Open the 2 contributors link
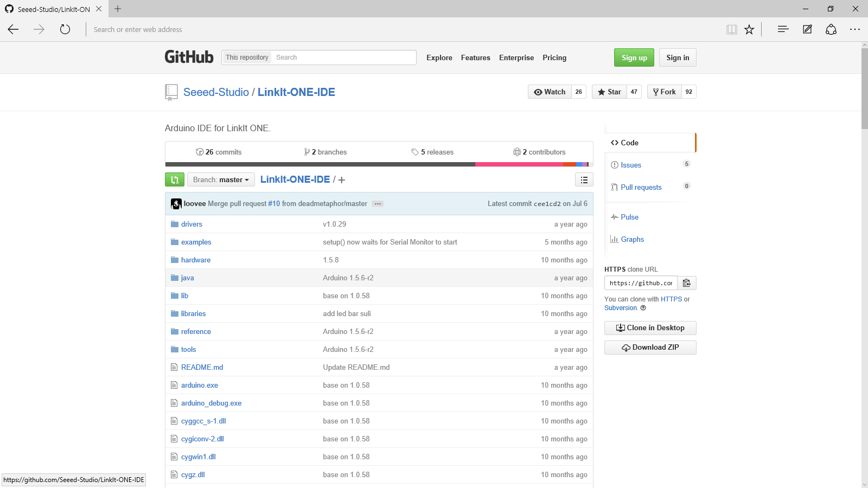 click(x=539, y=152)
